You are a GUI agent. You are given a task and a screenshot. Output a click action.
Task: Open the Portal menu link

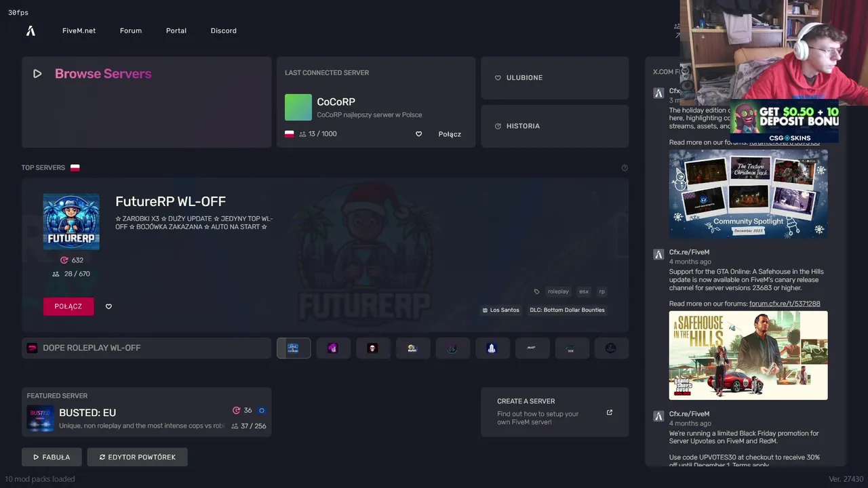pyautogui.click(x=176, y=30)
